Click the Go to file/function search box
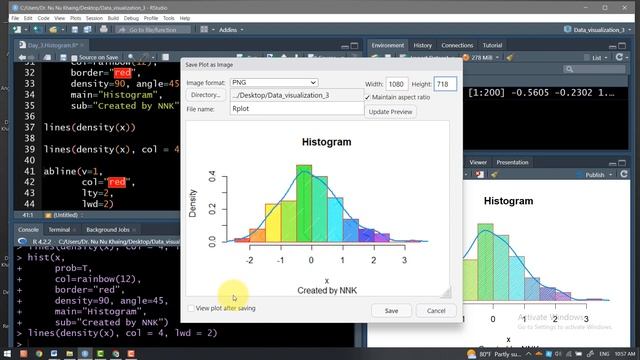Viewport: 640px width, 360px height. click(153, 30)
